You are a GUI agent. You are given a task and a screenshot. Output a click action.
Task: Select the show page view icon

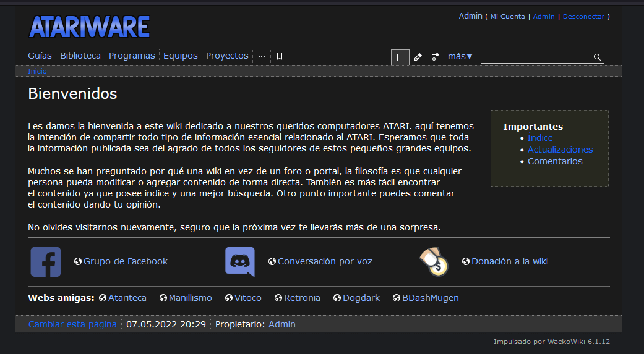pyautogui.click(x=400, y=57)
